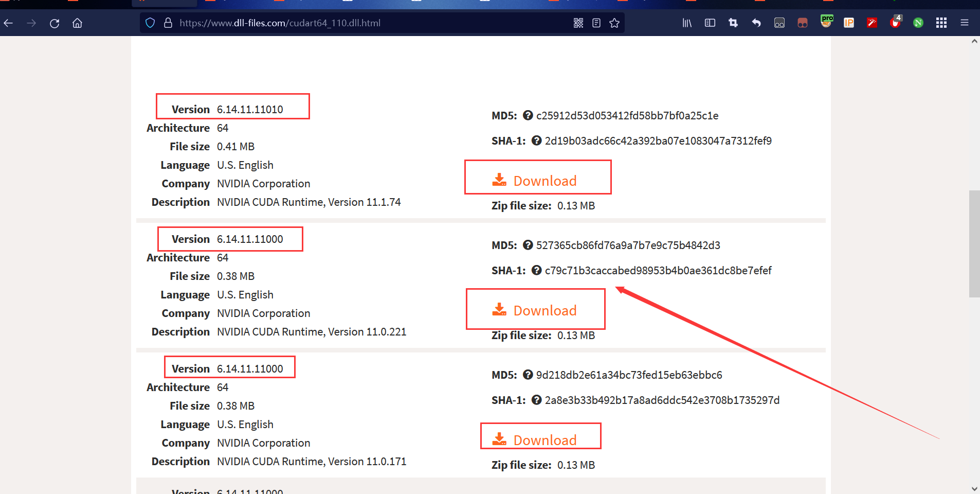Click MD5 help icon for 9d218db2 hash

528,375
